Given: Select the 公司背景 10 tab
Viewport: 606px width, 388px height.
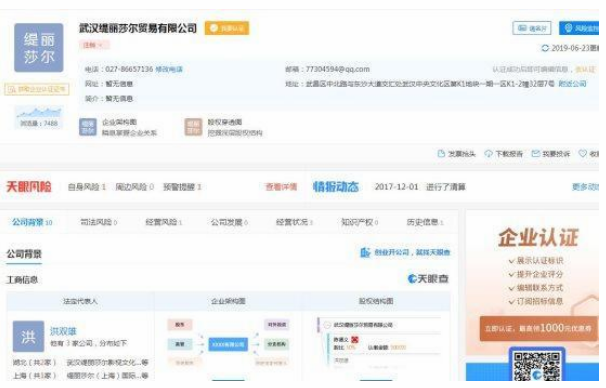Looking at the screenshot, I should [32, 222].
